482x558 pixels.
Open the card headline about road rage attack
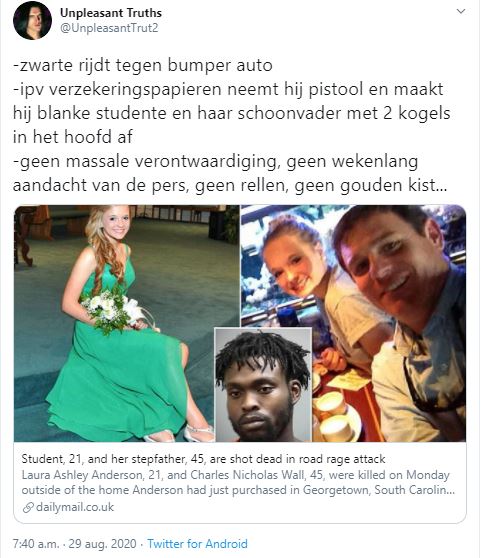(203, 459)
